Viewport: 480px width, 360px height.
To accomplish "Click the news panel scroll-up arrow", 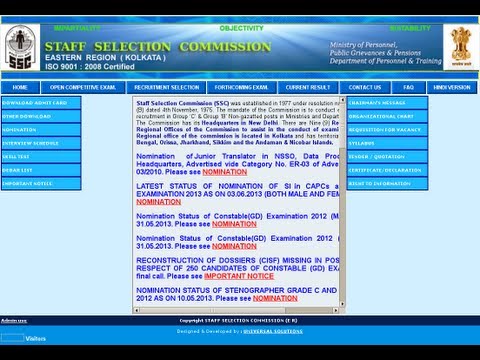I will pos(342,100).
